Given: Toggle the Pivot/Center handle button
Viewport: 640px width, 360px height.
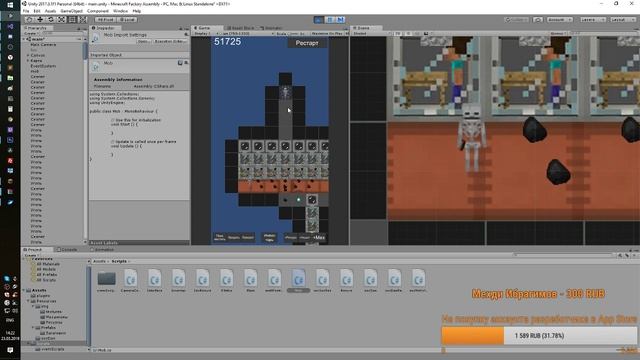Looking at the screenshot, I should [x=105, y=20].
